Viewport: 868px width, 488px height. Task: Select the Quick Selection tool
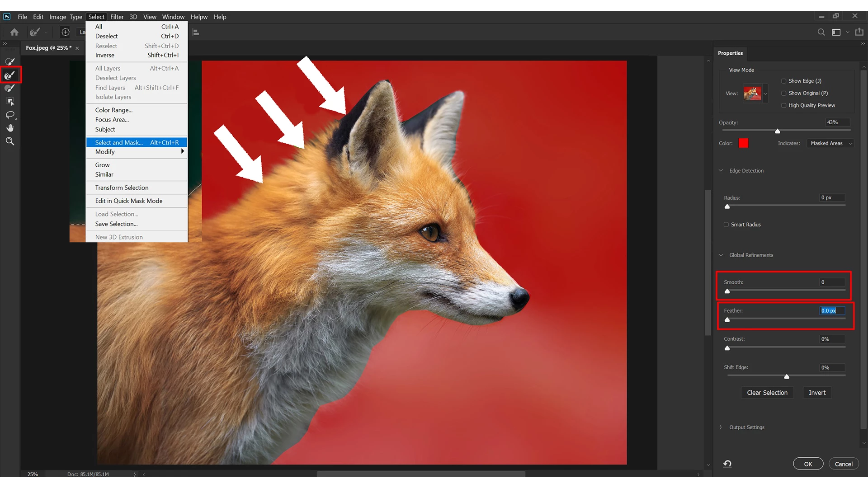(10, 61)
